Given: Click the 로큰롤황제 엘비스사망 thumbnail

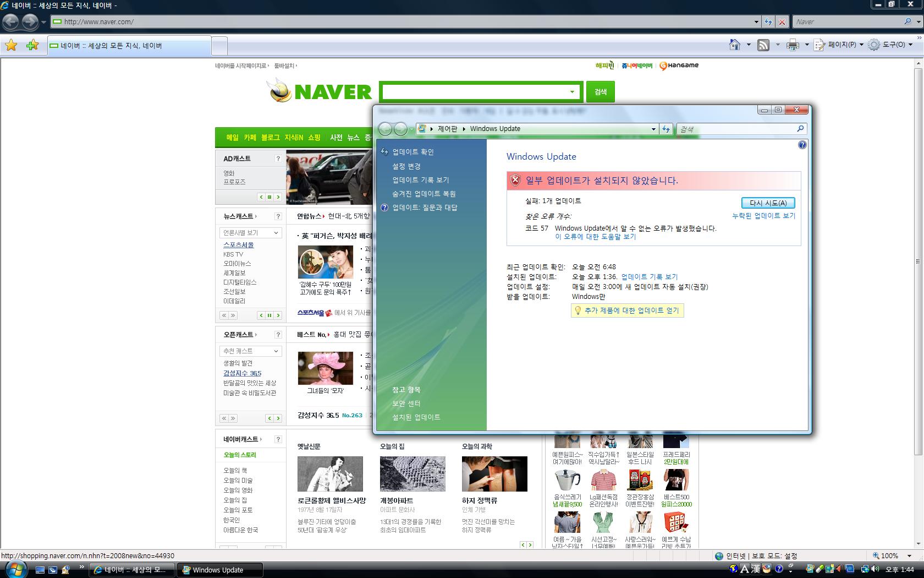Looking at the screenshot, I should (x=330, y=473).
